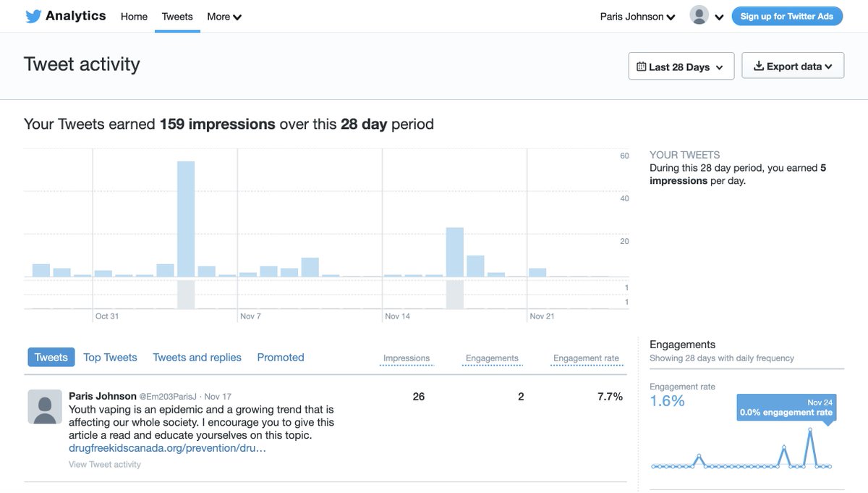
Task: Expand chevron next to profile avatar
Action: [x=719, y=17]
